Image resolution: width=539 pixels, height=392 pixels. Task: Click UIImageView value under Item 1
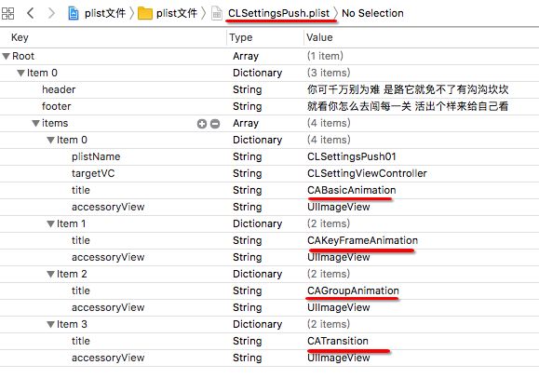click(339, 257)
